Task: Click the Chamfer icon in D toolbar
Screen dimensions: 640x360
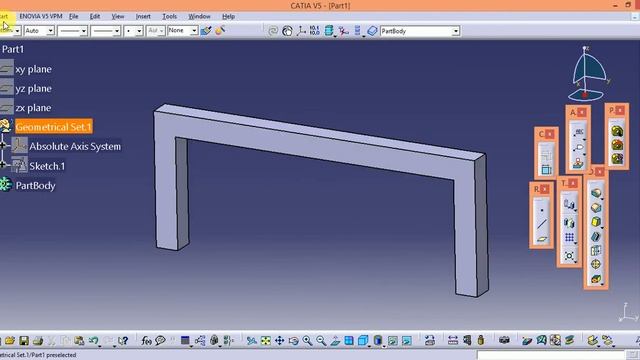Action: pos(596,208)
